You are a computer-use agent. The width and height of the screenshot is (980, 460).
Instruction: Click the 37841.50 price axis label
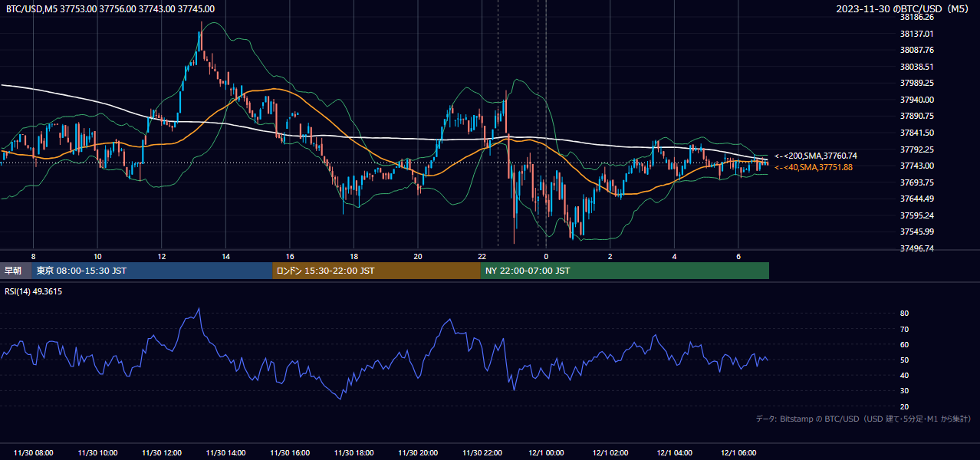click(x=917, y=133)
